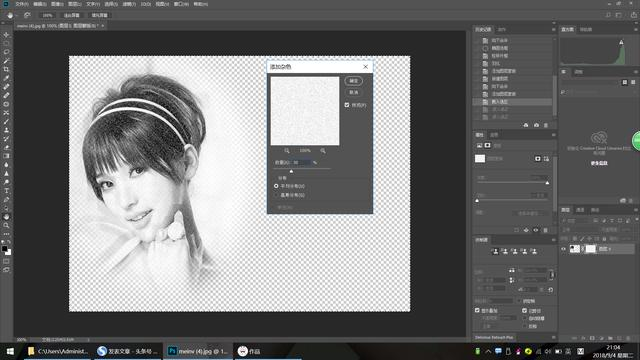The image size is (640, 360).
Task: Select the Zoom tool in the toolbar
Action: 6,225
